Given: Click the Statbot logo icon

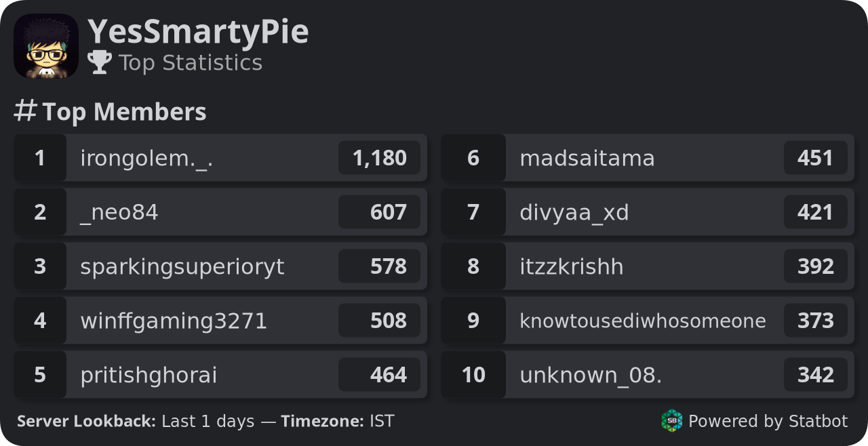Looking at the screenshot, I should (672, 421).
